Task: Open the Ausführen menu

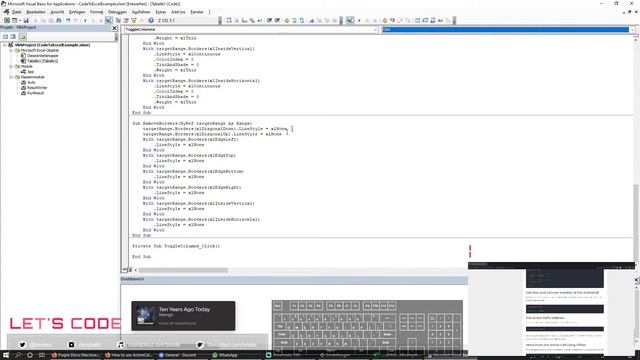Action: (141, 12)
